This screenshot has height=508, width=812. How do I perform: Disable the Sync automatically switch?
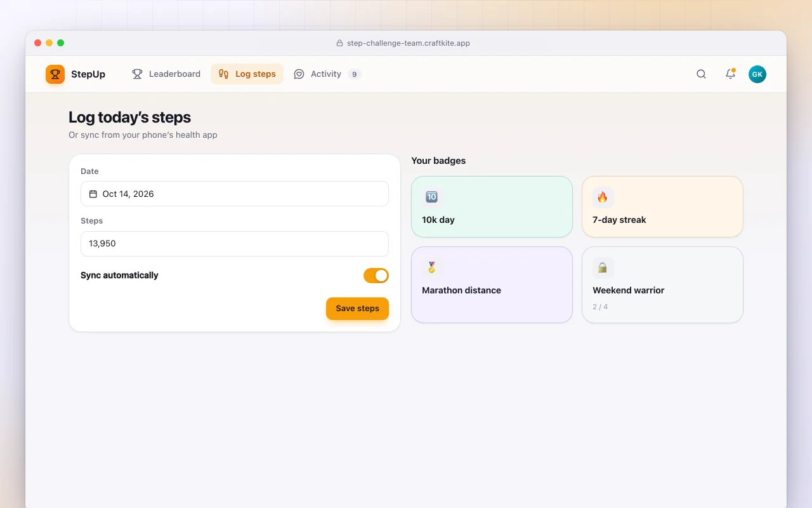[x=376, y=276]
